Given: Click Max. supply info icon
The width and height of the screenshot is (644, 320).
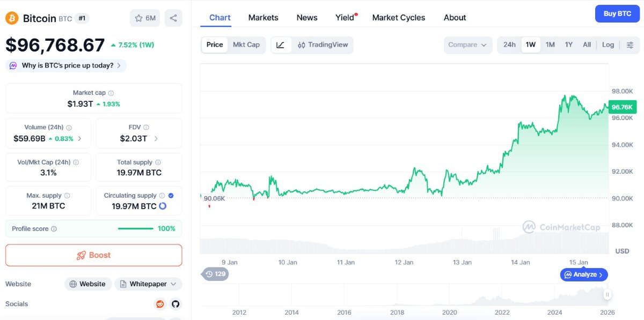Looking at the screenshot, I should [67, 196].
